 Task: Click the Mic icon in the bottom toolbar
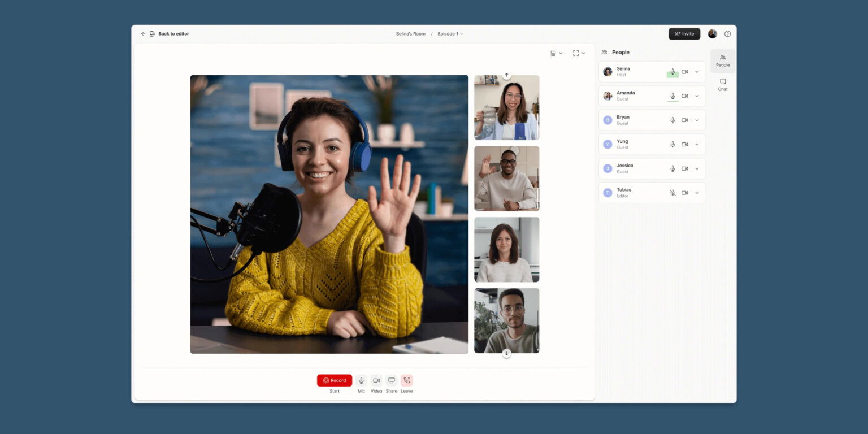point(361,380)
